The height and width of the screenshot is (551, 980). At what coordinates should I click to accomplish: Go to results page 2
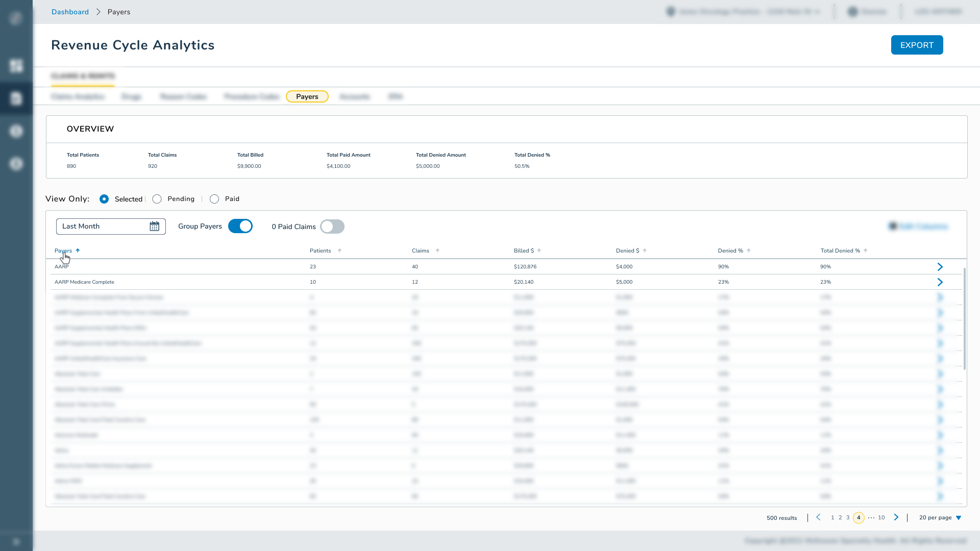(840, 517)
